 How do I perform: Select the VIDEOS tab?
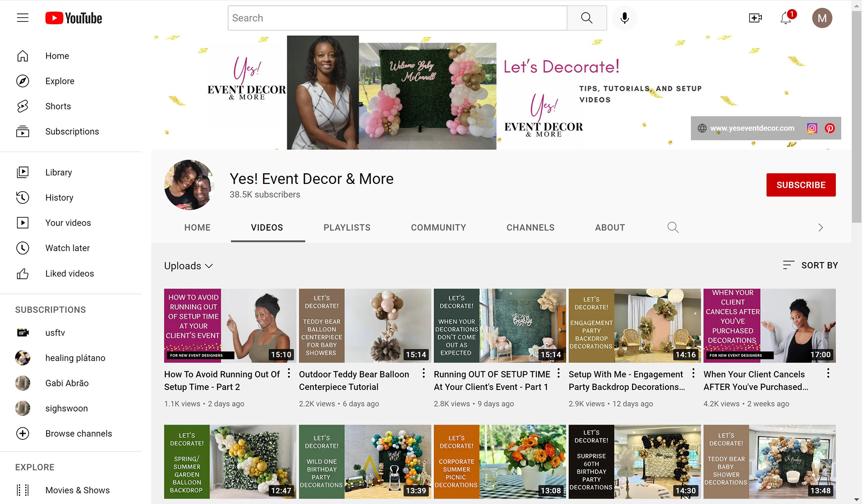click(267, 228)
